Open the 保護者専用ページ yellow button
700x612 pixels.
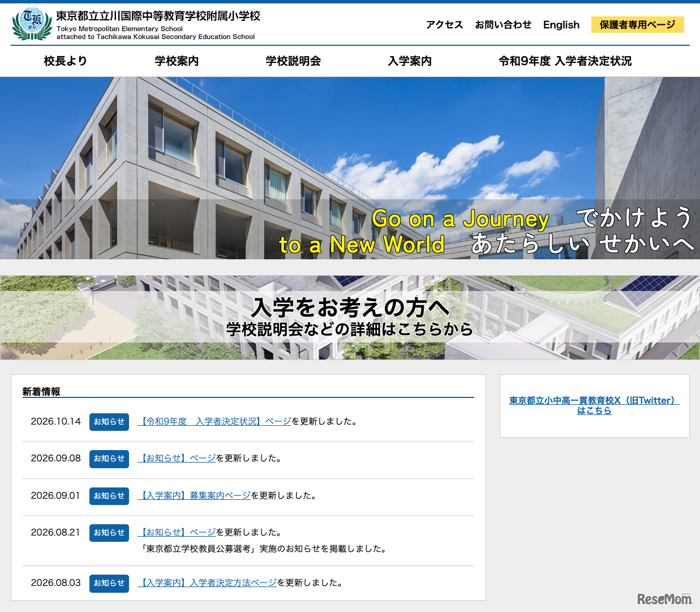638,24
